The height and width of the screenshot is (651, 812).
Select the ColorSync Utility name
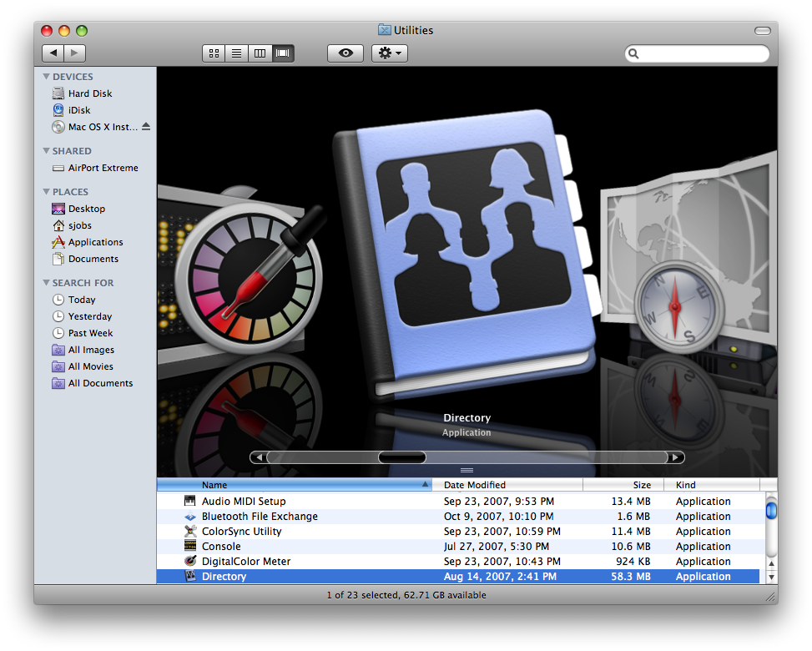(242, 532)
